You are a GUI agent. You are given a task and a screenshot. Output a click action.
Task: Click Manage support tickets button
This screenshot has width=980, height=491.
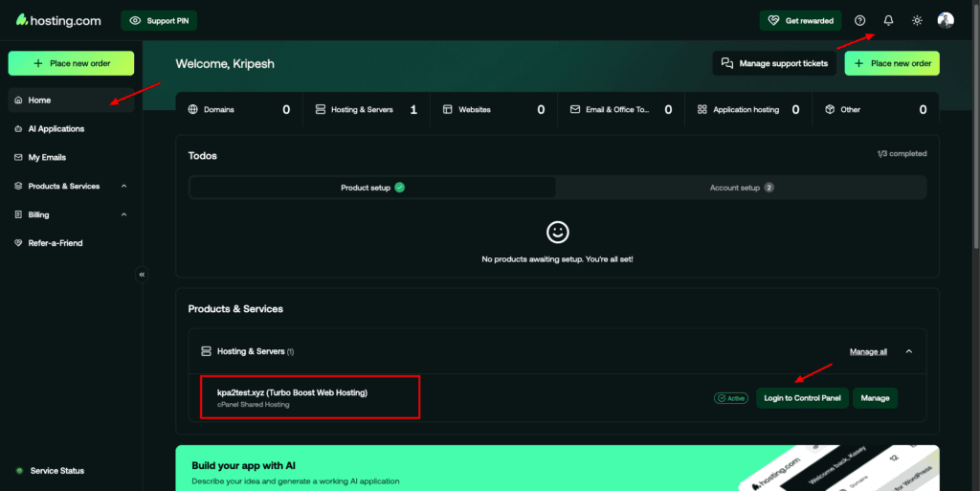(774, 63)
